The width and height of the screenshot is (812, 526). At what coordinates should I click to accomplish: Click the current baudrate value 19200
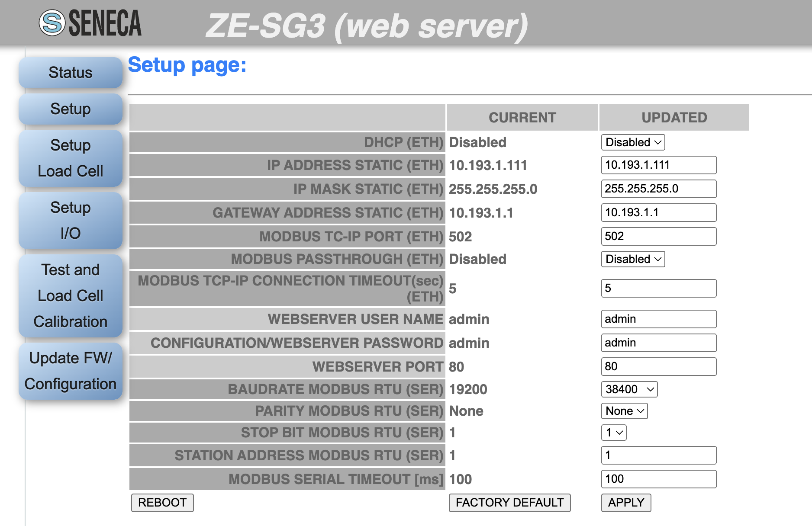(x=468, y=389)
